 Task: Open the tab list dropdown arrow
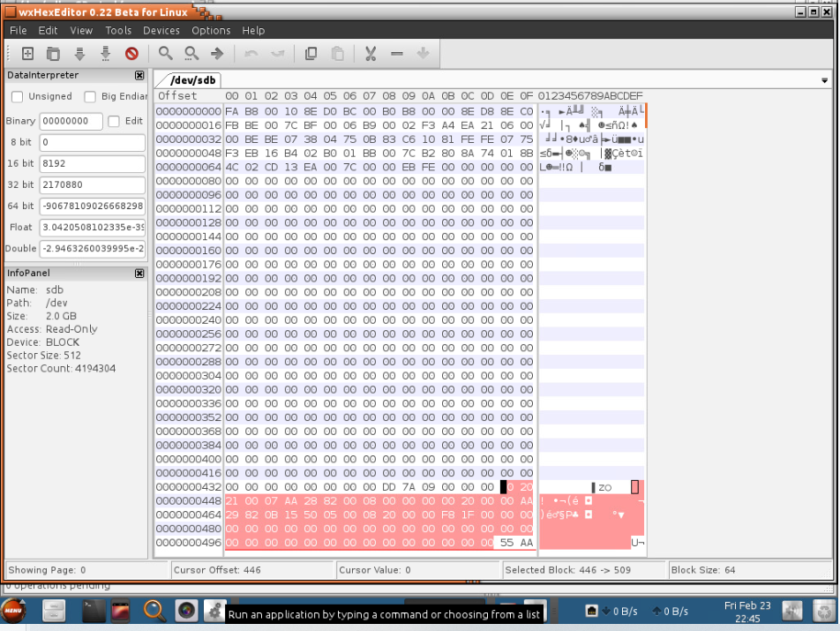coord(824,79)
